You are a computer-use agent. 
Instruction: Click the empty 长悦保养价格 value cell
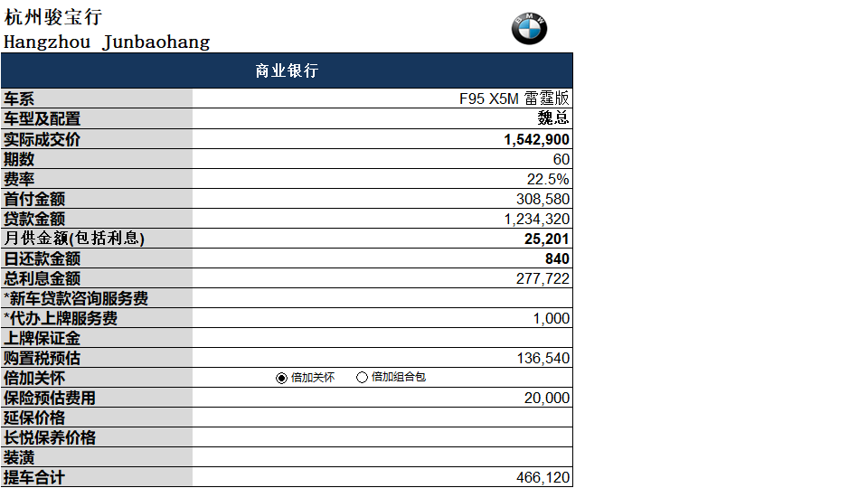click(x=382, y=437)
